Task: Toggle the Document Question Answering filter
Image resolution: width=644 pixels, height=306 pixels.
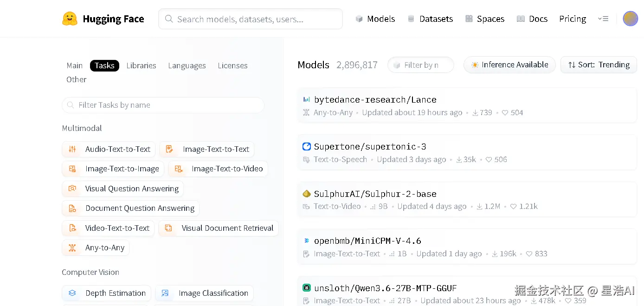Action: click(x=131, y=208)
